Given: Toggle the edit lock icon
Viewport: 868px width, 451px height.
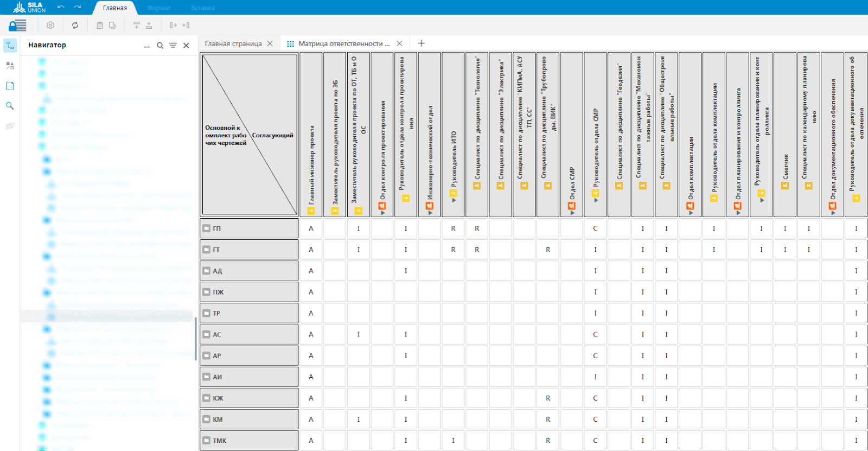Looking at the screenshot, I should point(17,26).
